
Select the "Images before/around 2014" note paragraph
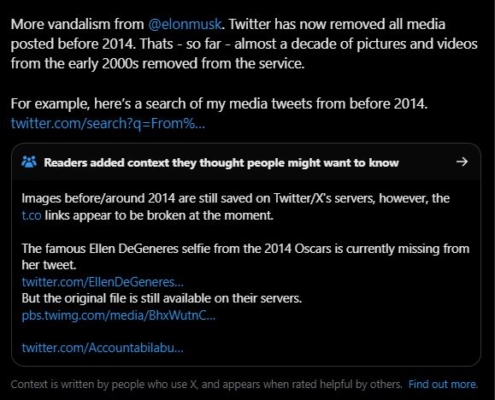click(236, 207)
